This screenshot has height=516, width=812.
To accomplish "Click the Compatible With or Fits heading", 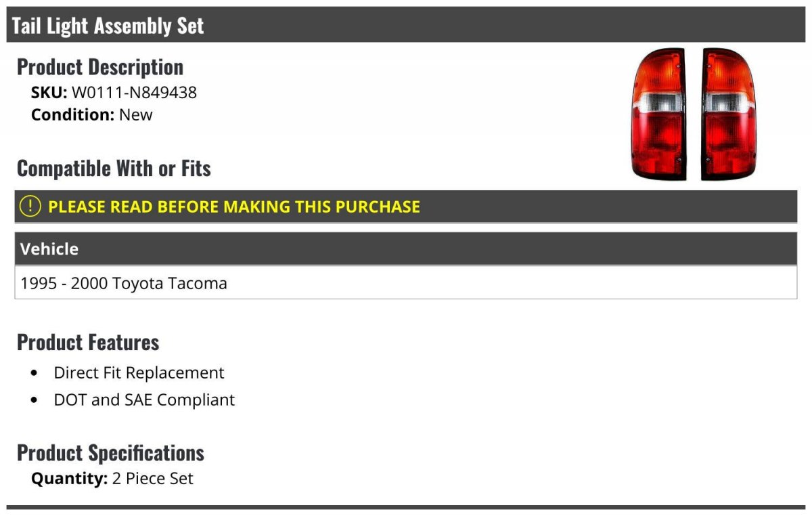I will (x=114, y=168).
